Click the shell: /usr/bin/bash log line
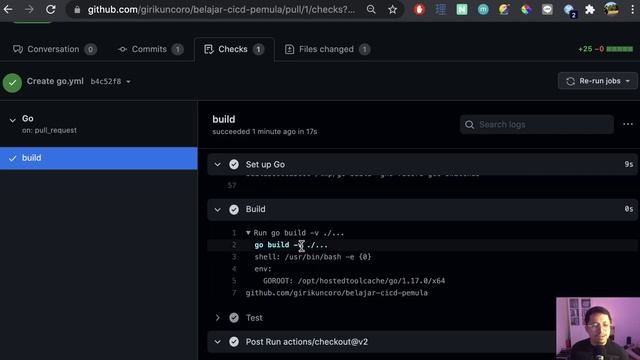Viewport: 640px width, 360px height. tap(313, 257)
